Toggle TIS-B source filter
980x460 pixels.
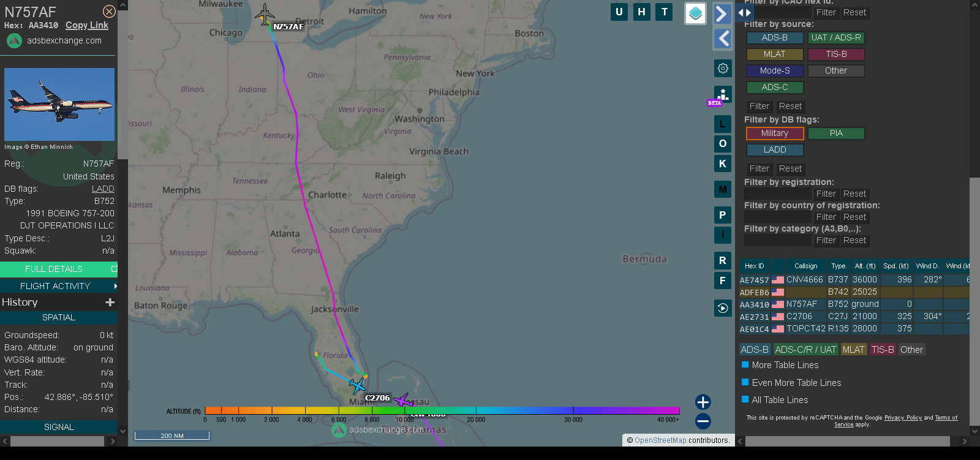(836, 54)
